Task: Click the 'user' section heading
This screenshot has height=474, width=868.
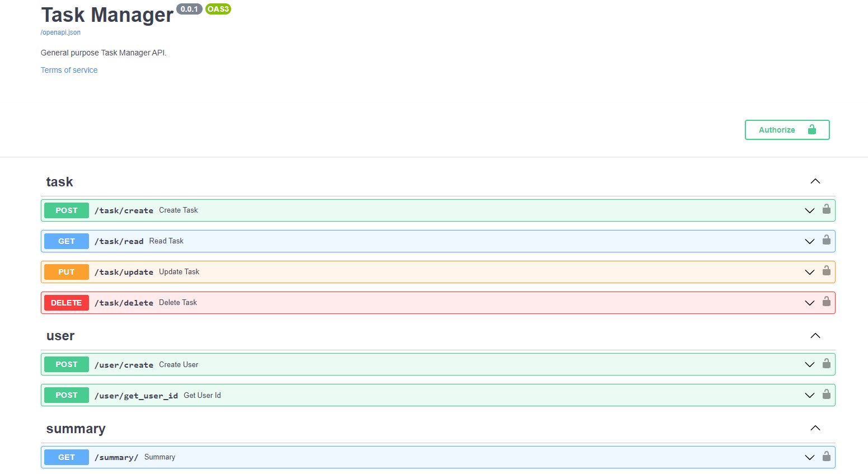Action: click(60, 336)
